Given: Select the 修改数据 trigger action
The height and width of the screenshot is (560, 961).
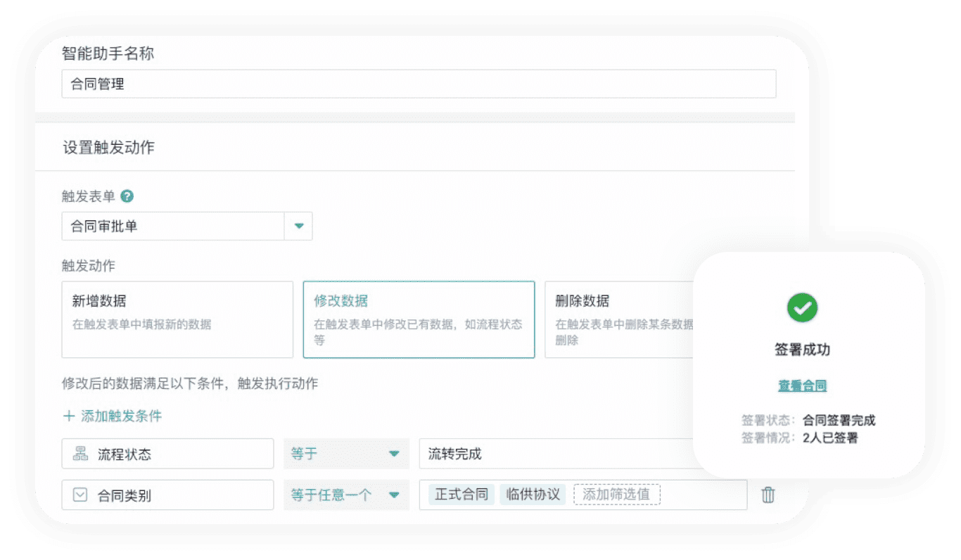Looking at the screenshot, I should [x=419, y=319].
